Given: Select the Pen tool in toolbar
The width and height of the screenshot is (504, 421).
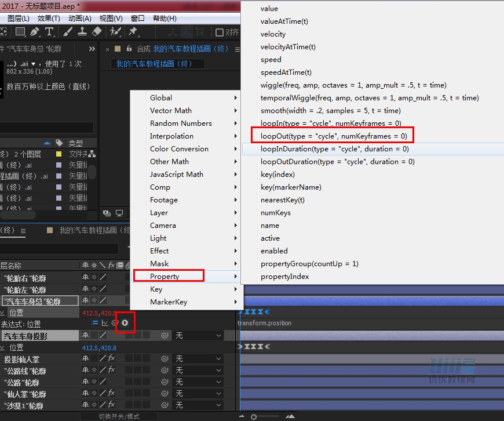Looking at the screenshot, I should pyautogui.click(x=35, y=32).
